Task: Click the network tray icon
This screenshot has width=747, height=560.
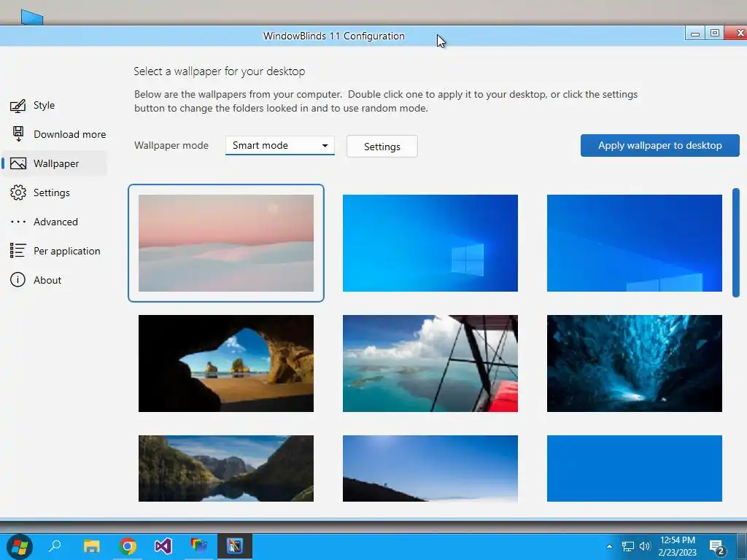Action: 628,546
